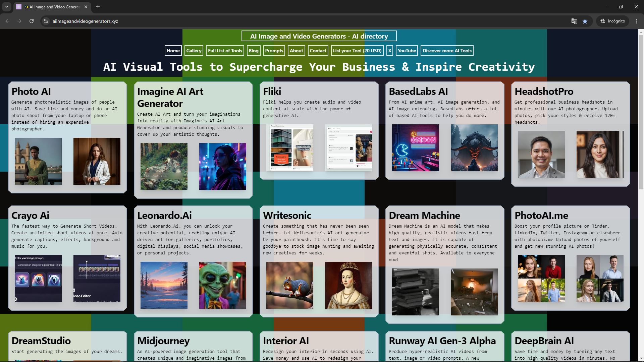The height and width of the screenshot is (362, 644).
Task: Open the About nav item
Action: (297, 51)
